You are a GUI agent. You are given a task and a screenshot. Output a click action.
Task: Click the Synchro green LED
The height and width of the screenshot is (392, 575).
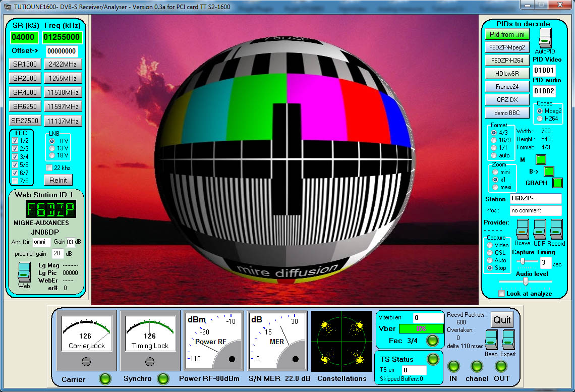(x=163, y=378)
